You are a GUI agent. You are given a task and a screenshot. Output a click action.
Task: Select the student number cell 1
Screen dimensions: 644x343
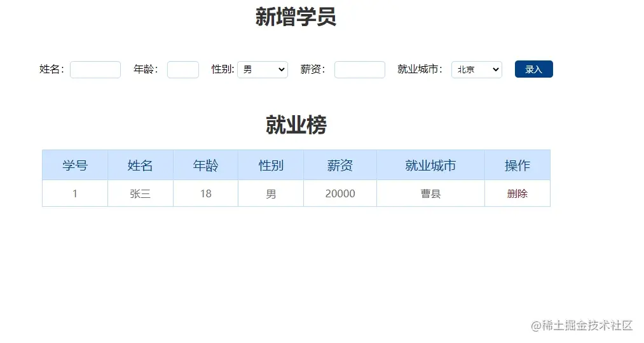(x=75, y=193)
